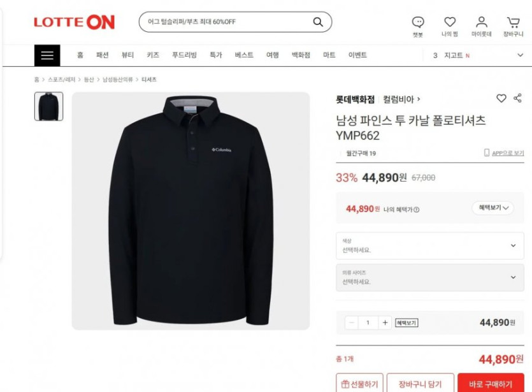Decrease quantity with the minus button

[x=352, y=323]
